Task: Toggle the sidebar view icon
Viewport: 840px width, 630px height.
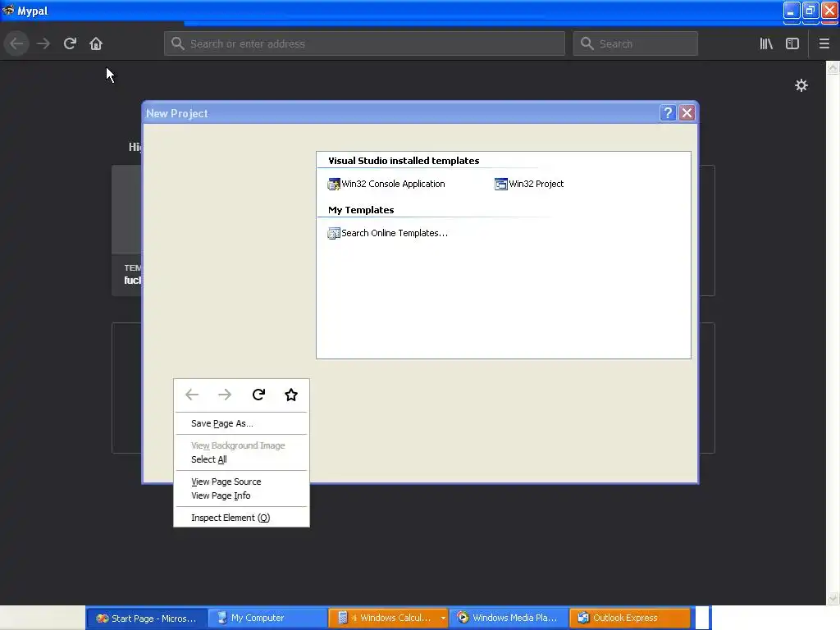Action: (792, 43)
